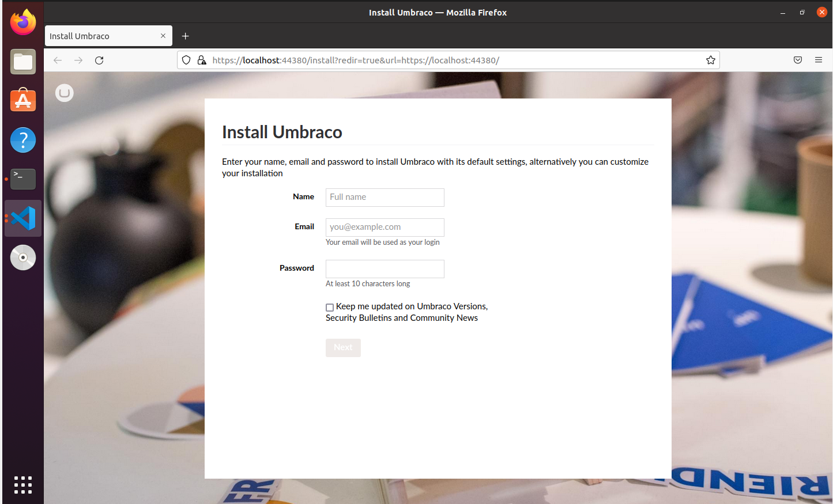833x504 pixels.
Task: Go forward using the browser forward arrow
Action: pyautogui.click(x=78, y=60)
